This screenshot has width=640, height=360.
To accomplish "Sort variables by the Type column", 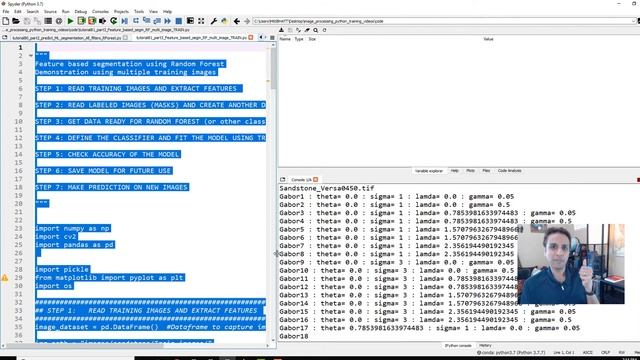I will click(x=299, y=39).
